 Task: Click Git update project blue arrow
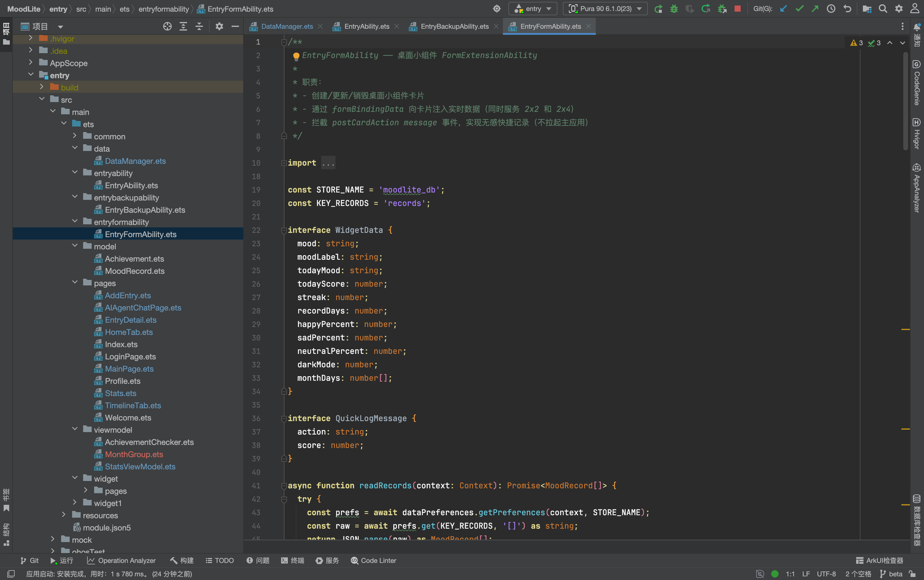(x=784, y=9)
